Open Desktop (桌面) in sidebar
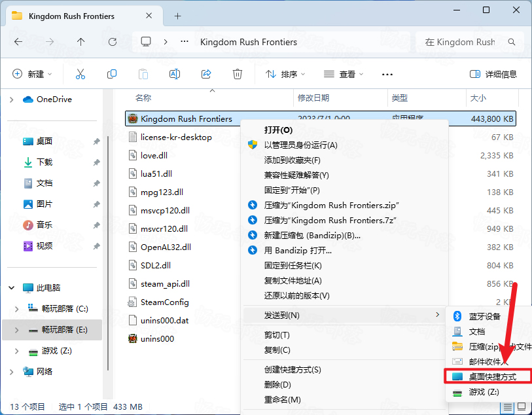532x415 pixels. tap(44, 141)
